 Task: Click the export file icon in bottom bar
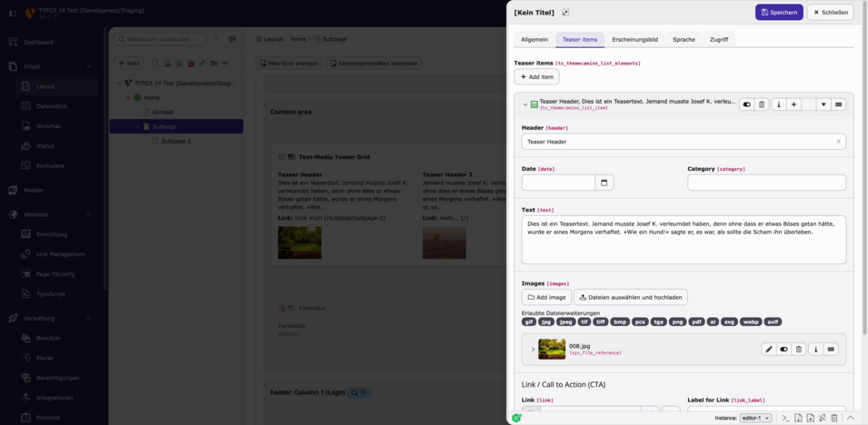tap(810, 419)
